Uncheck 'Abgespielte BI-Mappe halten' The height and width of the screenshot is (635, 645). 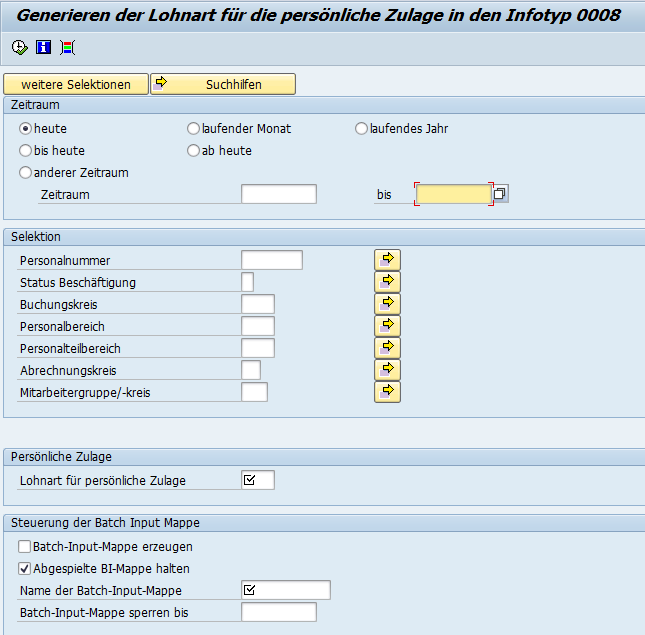25,569
